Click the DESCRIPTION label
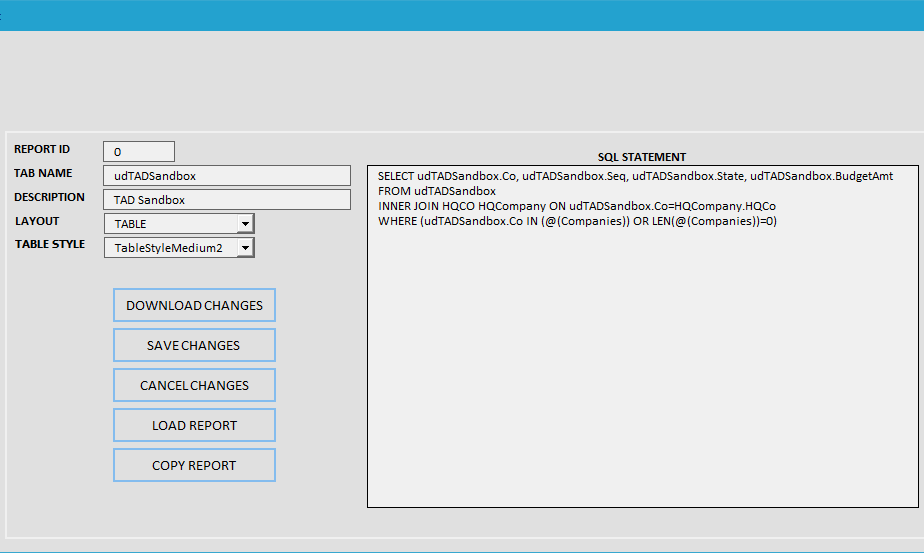 point(50,197)
